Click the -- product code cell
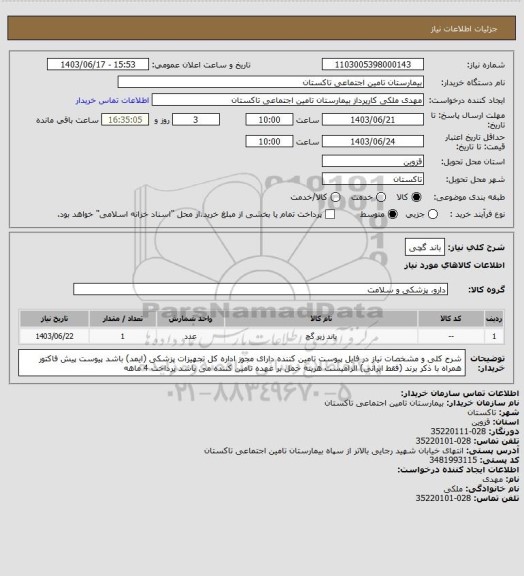Image resolution: width=524 pixels, height=576 pixels. (x=451, y=336)
